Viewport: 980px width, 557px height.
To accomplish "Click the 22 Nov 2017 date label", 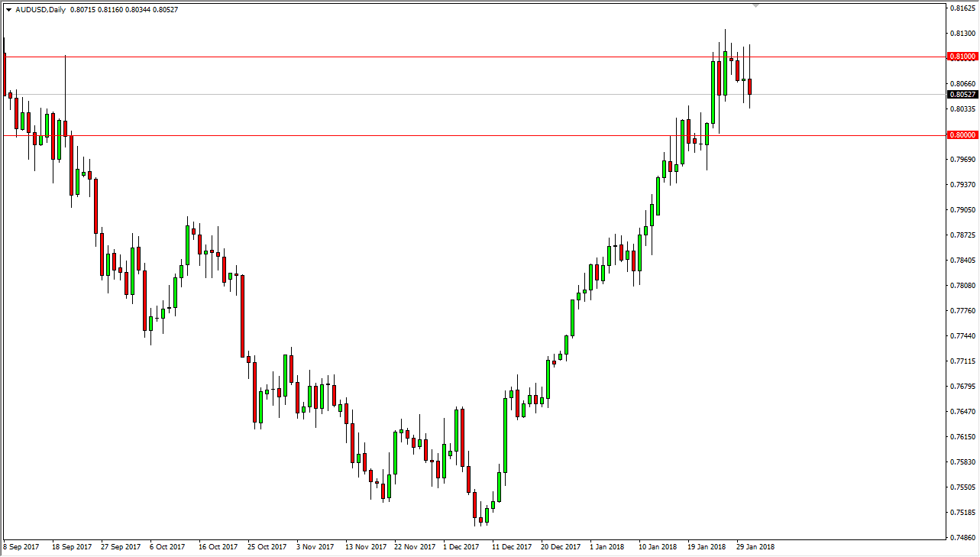I will pyautogui.click(x=415, y=547).
